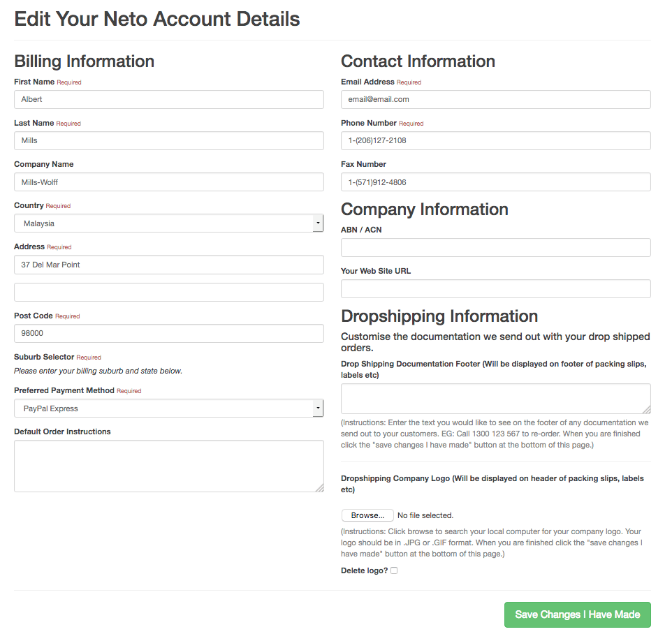Click the empty second address line field
672x634 pixels.
click(x=169, y=292)
